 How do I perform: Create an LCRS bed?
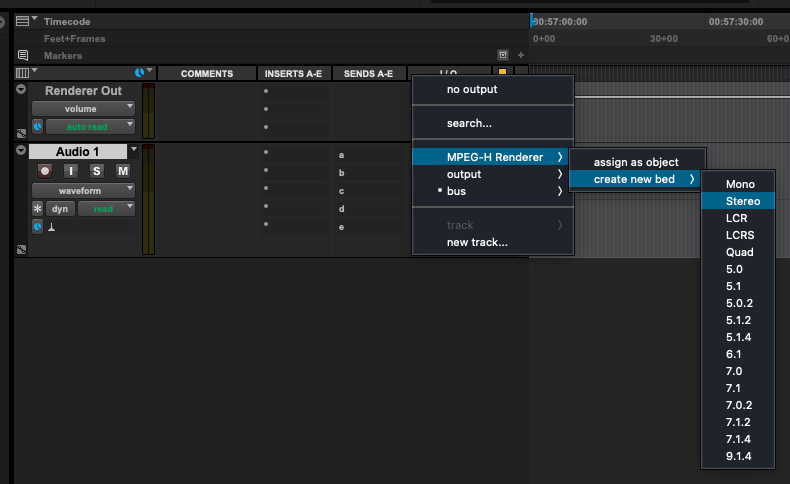(738, 235)
